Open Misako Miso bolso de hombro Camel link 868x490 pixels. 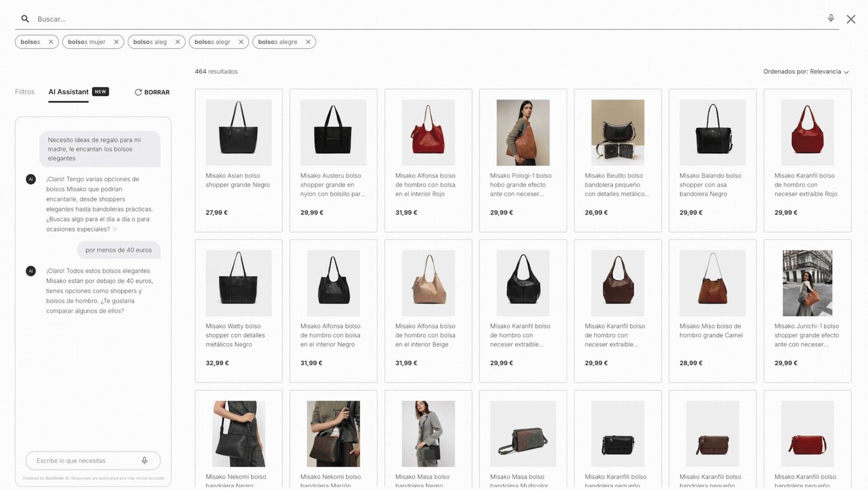711,331
